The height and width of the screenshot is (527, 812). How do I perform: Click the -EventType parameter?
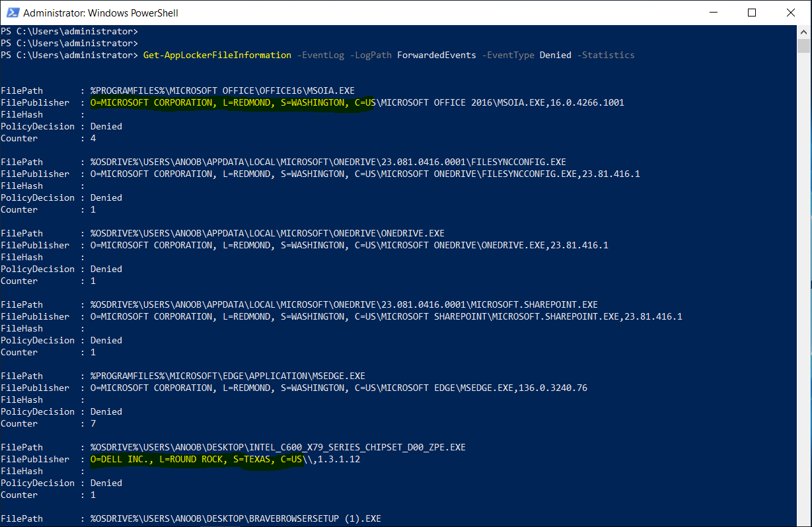[x=508, y=55]
